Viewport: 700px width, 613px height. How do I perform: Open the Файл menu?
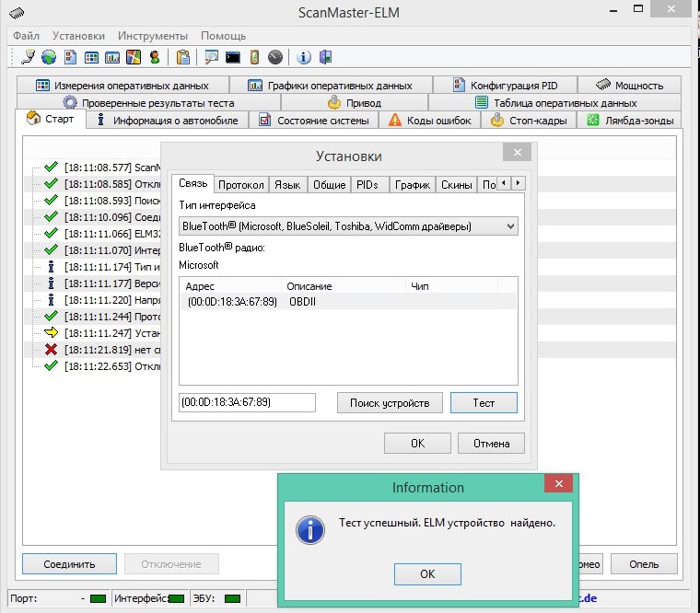tap(26, 36)
